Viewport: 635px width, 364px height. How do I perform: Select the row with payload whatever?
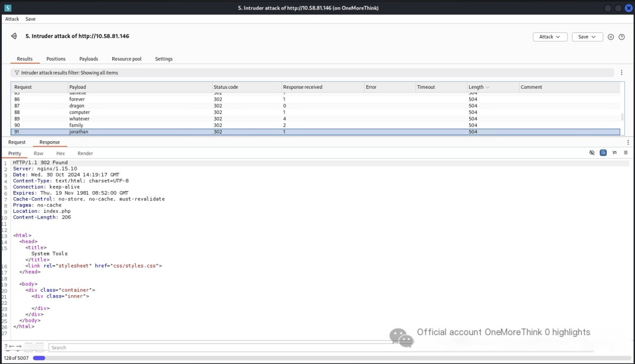pyautogui.click(x=316, y=119)
